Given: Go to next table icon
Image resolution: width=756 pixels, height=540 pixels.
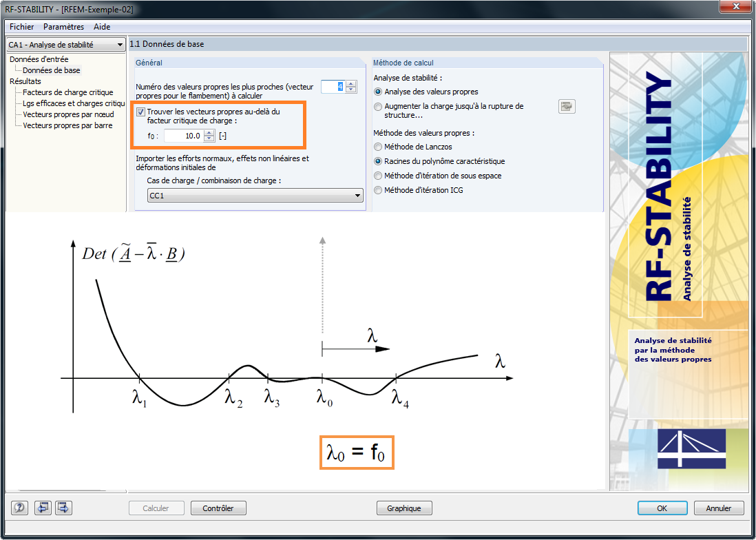Looking at the screenshot, I should point(63,508).
